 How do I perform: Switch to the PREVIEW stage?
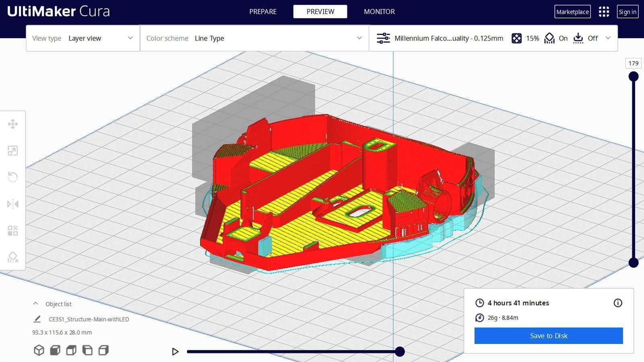point(320,12)
